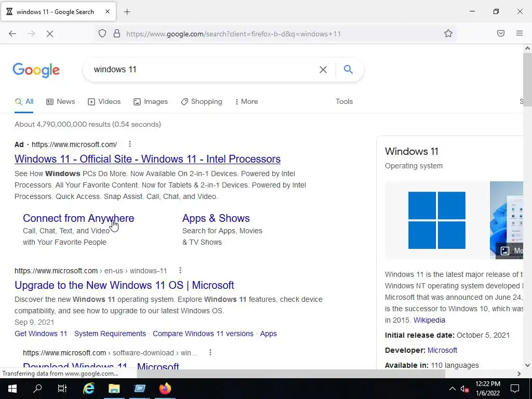Viewport: 532px width, 399px height.
Task: Open the Firefox application menu
Action: 520,33
